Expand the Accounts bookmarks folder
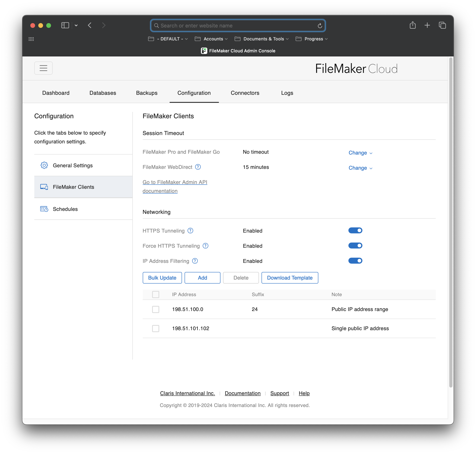 (211, 39)
